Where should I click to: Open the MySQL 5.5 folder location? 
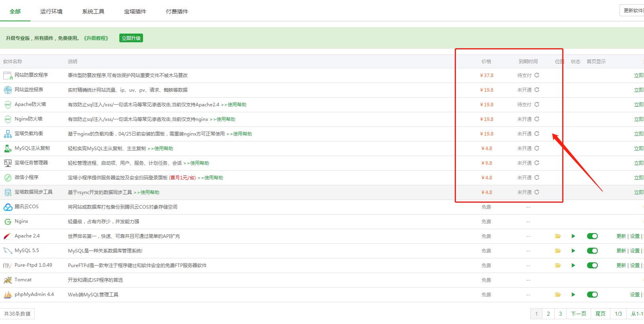click(x=558, y=251)
